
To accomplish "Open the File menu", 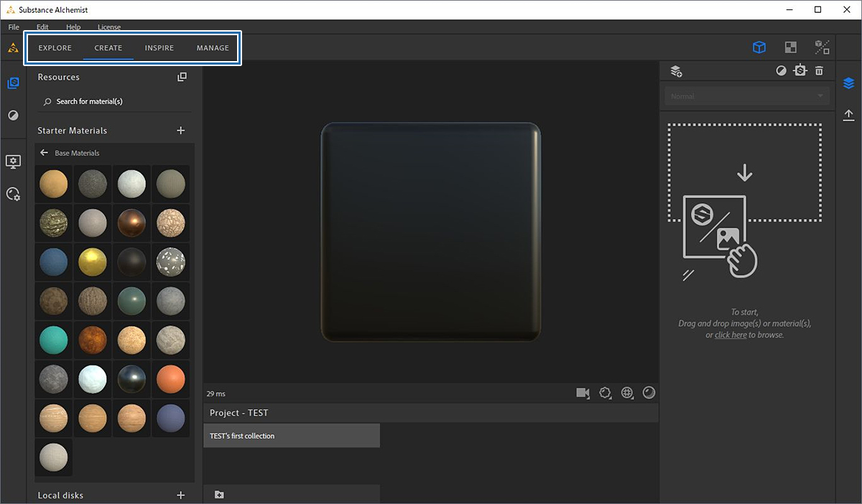I will 14,27.
